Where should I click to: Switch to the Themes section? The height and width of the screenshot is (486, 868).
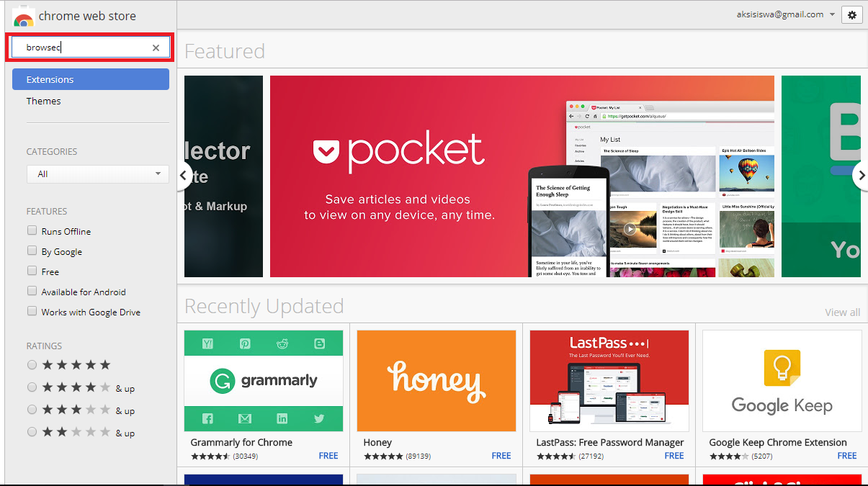point(43,101)
